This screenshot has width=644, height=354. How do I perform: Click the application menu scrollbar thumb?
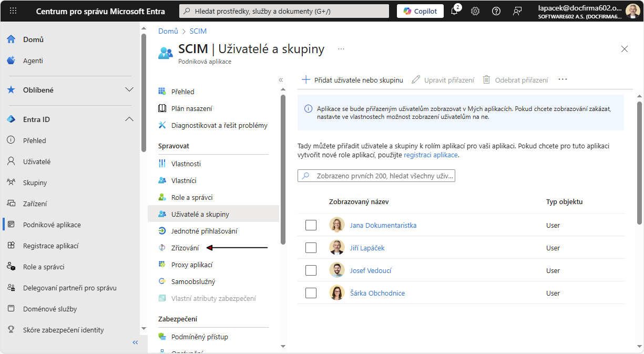(x=283, y=169)
